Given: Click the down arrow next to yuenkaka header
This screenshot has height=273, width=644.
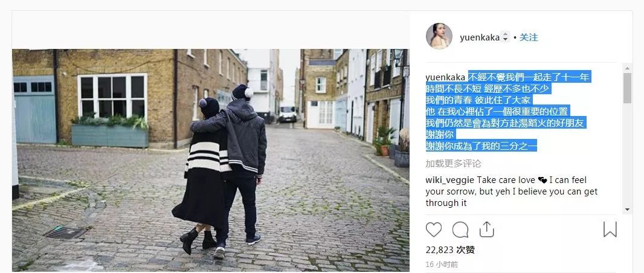Looking at the screenshot, I should [506, 40].
